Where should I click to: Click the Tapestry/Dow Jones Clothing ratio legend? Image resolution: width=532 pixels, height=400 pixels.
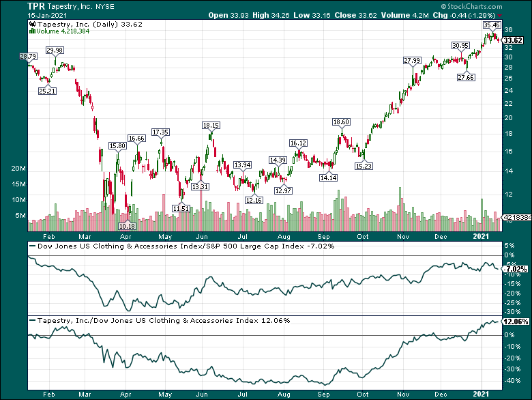(x=164, y=321)
